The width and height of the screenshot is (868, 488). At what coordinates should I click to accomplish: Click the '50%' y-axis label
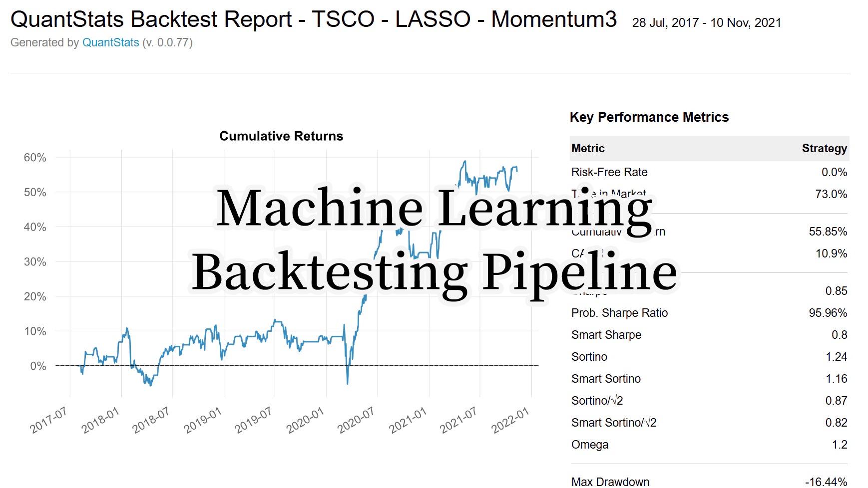pyautogui.click(x=35, y=193)
